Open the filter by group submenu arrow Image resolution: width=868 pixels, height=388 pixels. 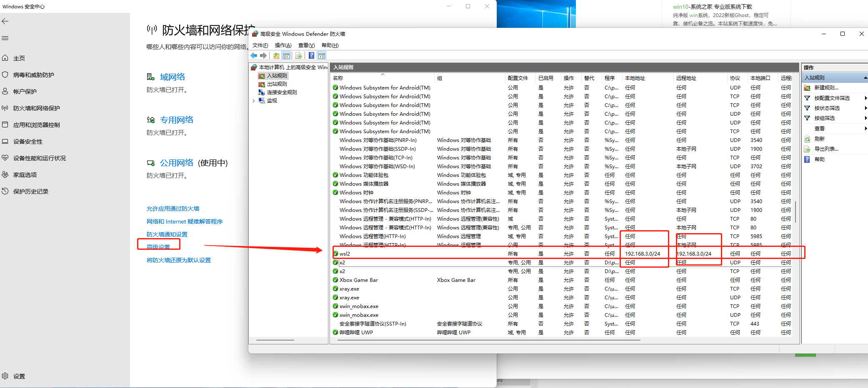(x=865, y=118)
